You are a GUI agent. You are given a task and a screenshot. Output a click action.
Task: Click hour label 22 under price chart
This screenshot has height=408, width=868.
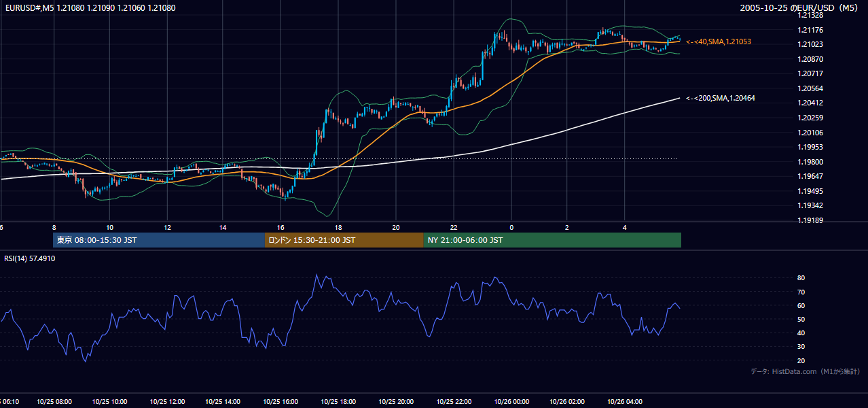point(454,227)
